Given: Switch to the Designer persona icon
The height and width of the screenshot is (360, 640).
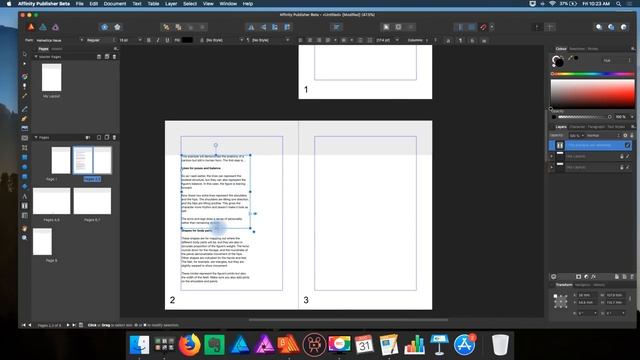Looking at the screenshot, I should 43,27.
